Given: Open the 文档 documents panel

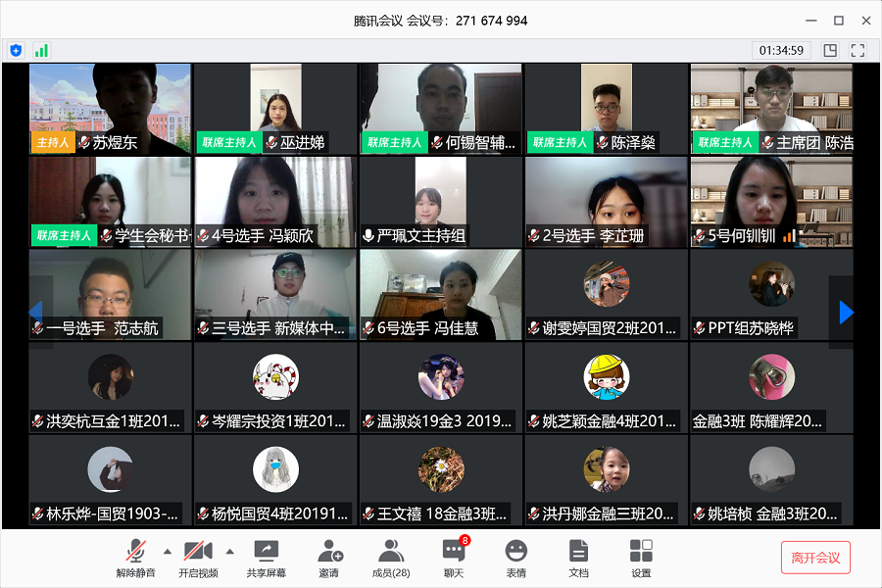Looking at the screenshot, I should pos(578,552).
